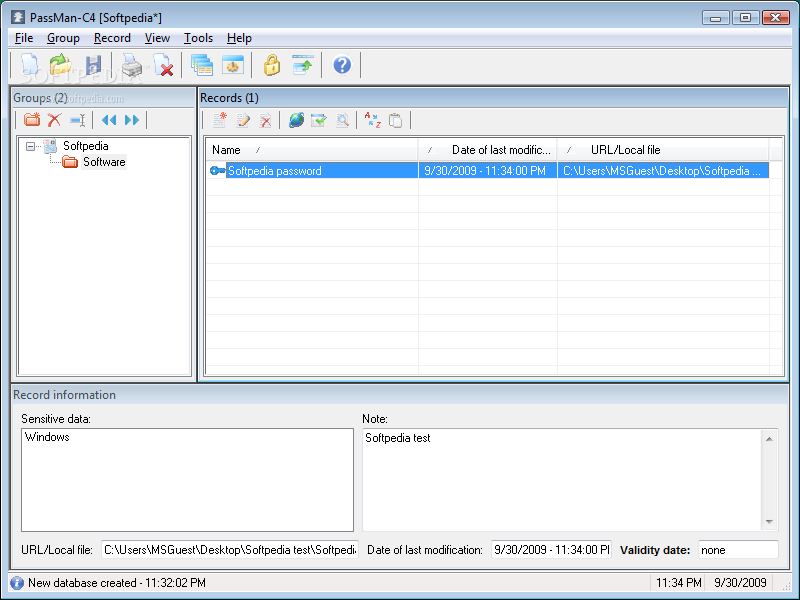Screen dimensions: 800x600
Task: Open the window with gear settings icon
Action: pos(233,65)
